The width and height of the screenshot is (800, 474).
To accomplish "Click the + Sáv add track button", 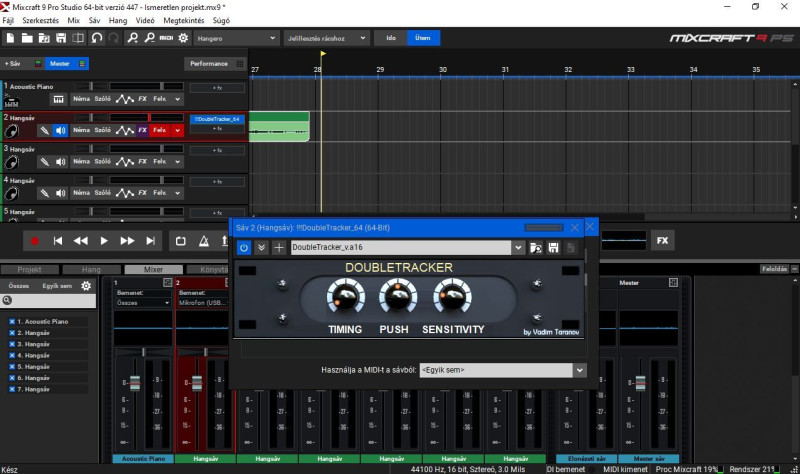I will point(12,64).
